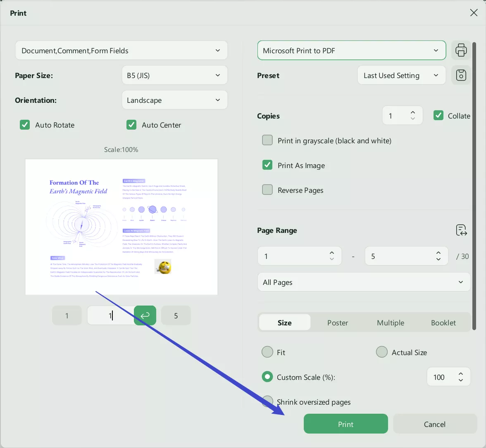
Task: Open the Orientation Landscape dropdown
Action: [x=174, y=100]
